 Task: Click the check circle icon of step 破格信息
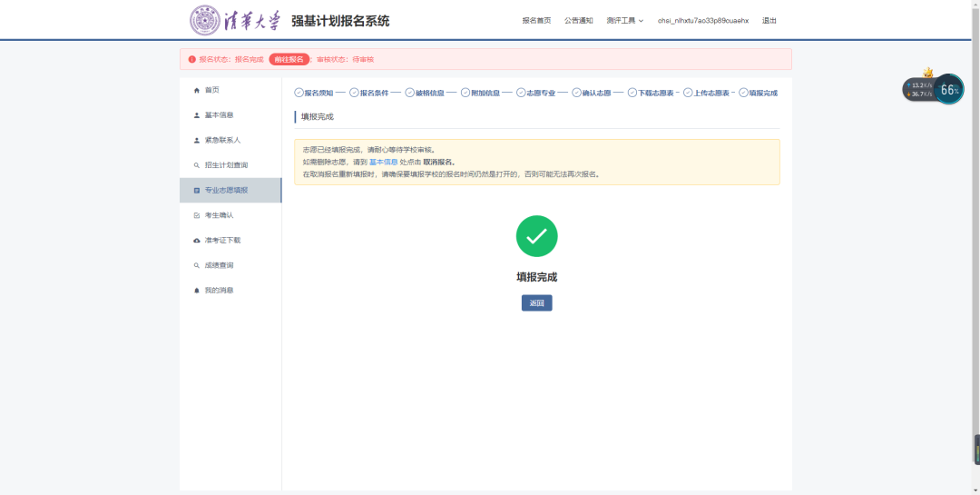pos(410,93)
